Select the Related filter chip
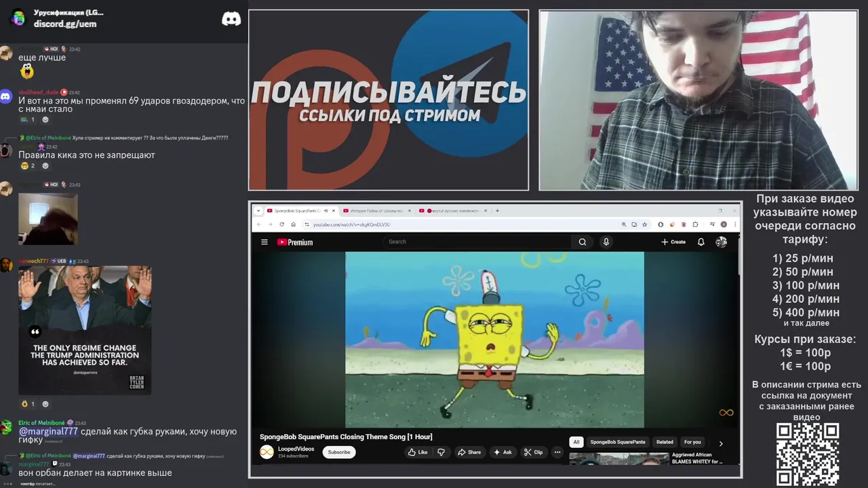Screen dimensions: 868x488 point(665,442)
